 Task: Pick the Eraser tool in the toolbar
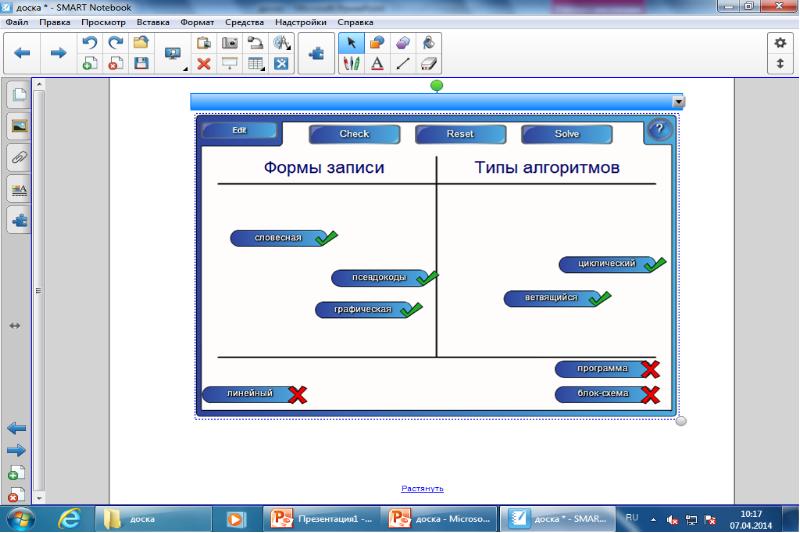(x=430, y=63)
